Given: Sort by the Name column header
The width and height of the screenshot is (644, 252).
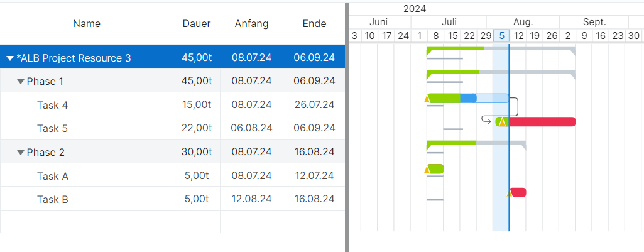Looking at the screenshot, I should (86, 24).
